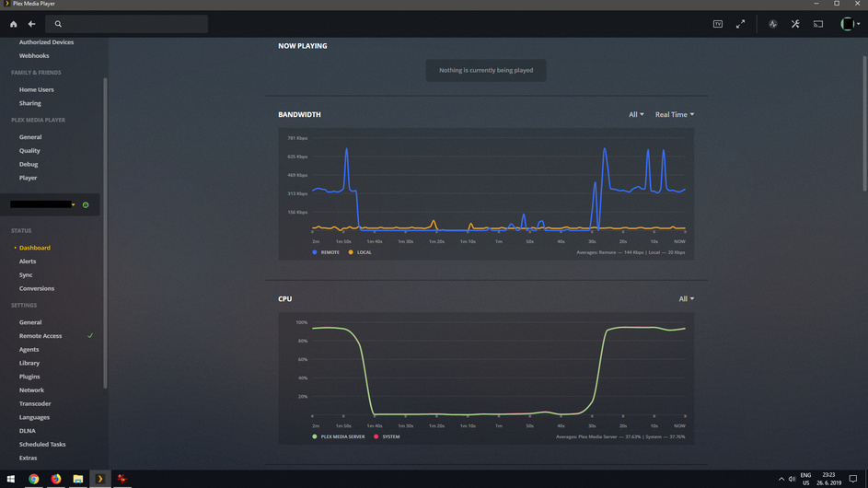Go to Scheduled Tasks settings

(42, 444)
